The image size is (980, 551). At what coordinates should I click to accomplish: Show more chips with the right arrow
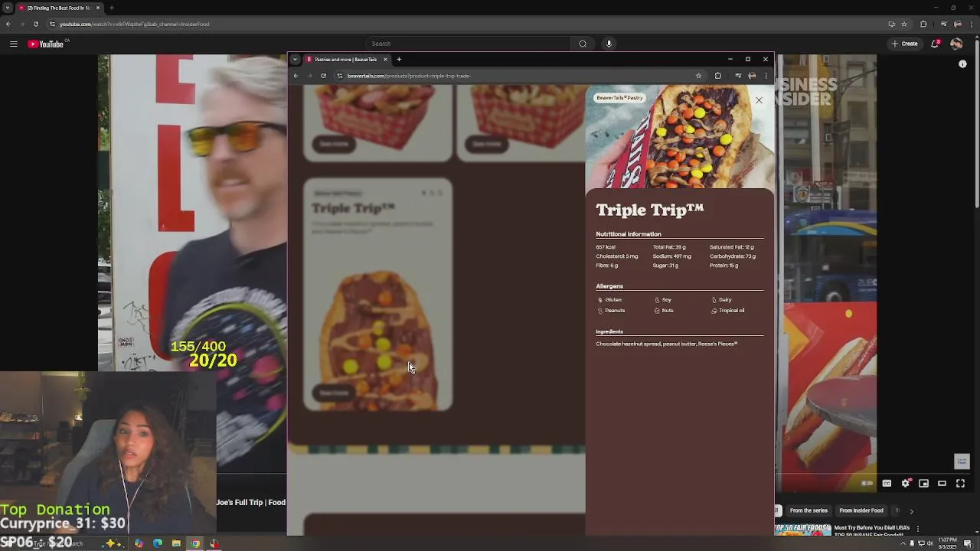click(911, 510)
